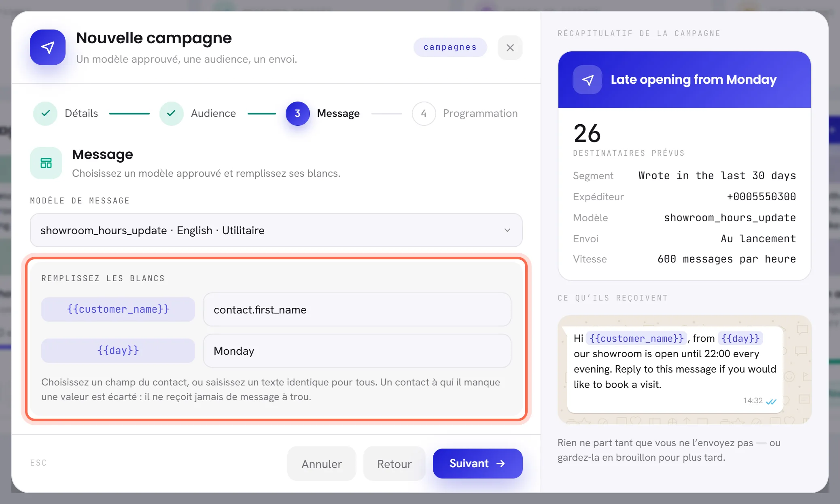Click the {{day}} tag in the preview bubble

pyautogui.click(x=740, y=338)
